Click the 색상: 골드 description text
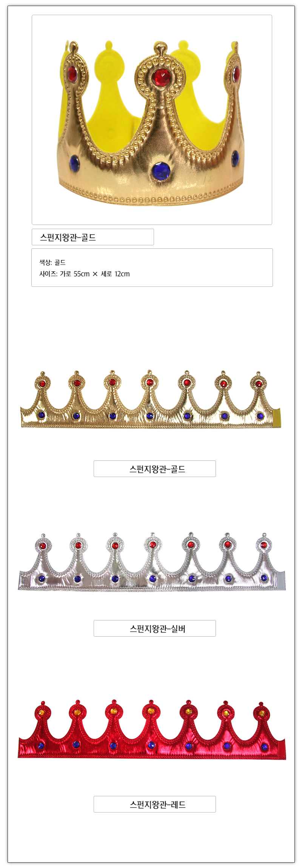302x868 pixels. tap(52, 262)
